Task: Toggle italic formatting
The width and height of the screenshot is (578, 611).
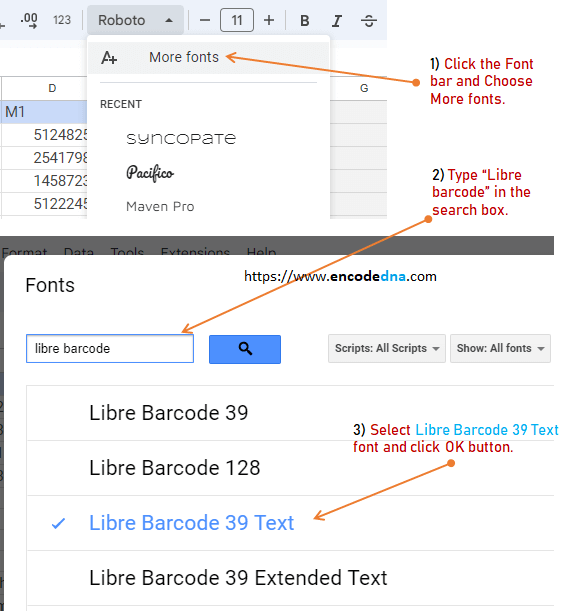Action: pos(337,20)
